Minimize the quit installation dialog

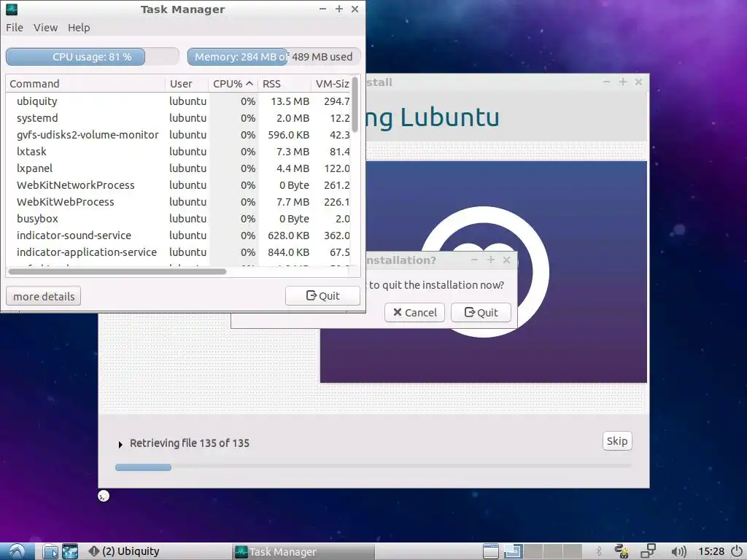[x=474, y=260]
